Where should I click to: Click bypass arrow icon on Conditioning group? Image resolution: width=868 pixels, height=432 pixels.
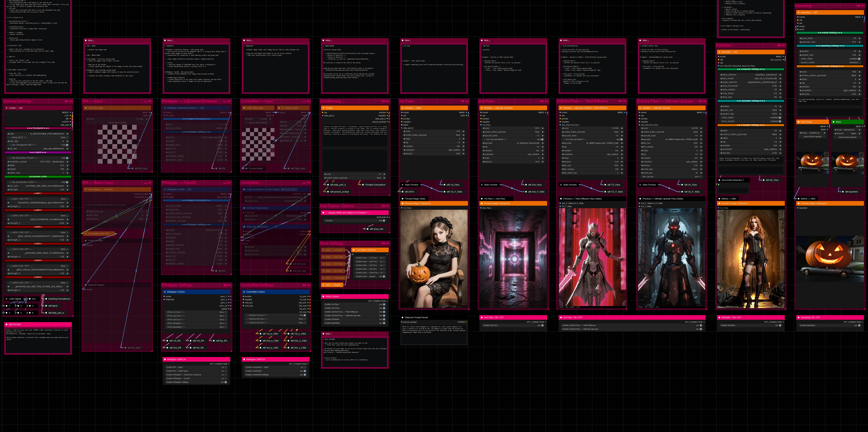(388, 101)
